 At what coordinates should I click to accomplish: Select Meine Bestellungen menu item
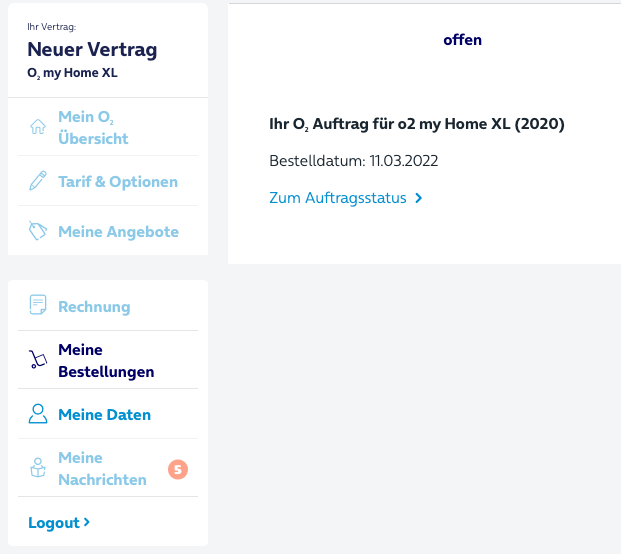click(x=108, y=360)
